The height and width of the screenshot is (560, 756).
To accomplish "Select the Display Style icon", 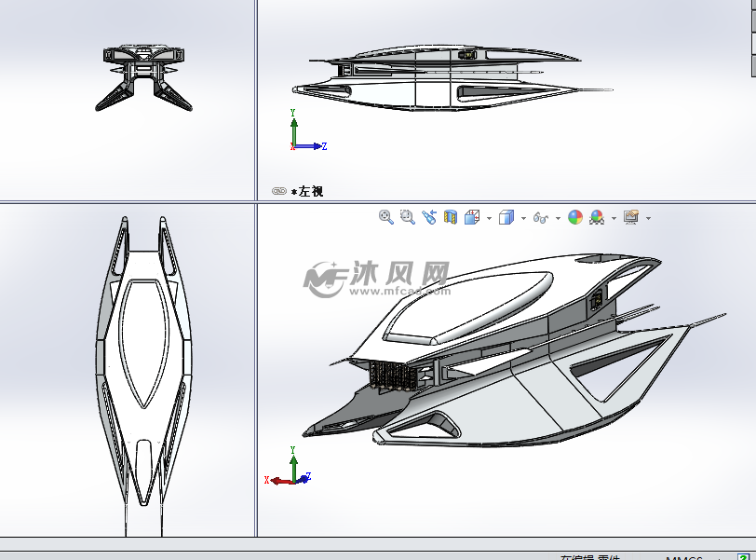I will [506, 217].
